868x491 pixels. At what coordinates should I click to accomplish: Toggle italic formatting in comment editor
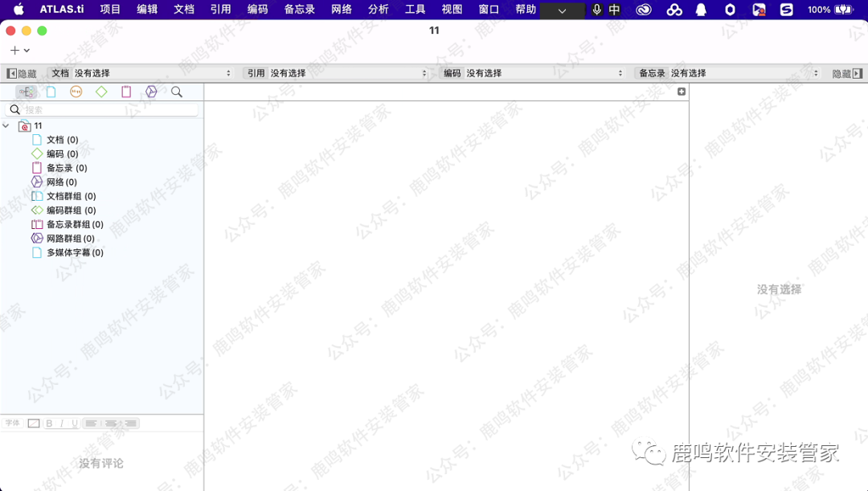tap(62, 423)
